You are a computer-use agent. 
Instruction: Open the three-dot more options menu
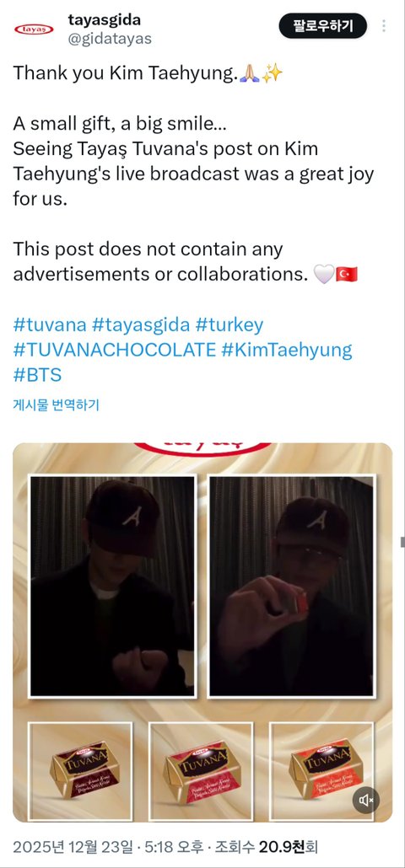(x=383, y=26)
